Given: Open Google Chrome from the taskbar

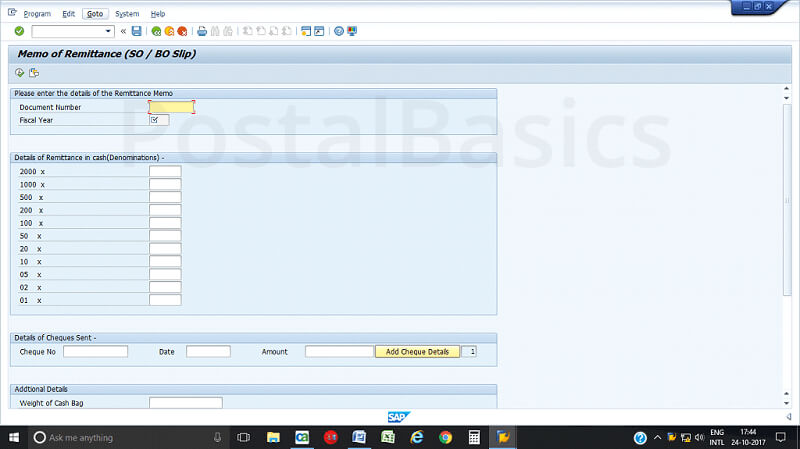Looking at the screenshot, I should click(x=445, y=437).
